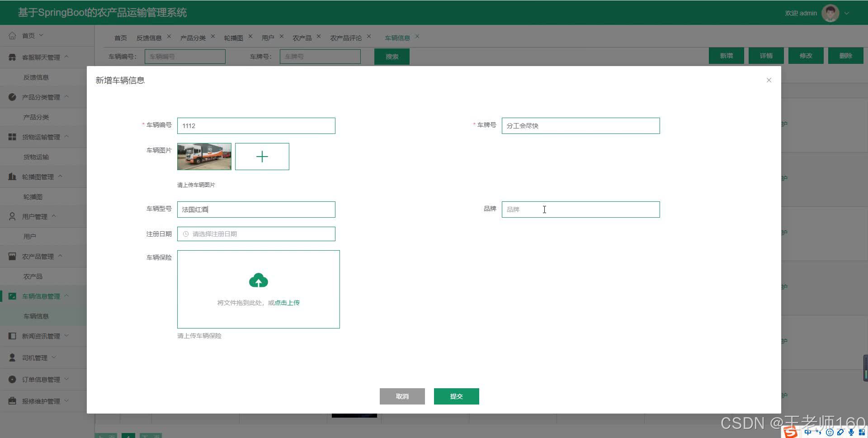Open the 货物运输 sidebar item
Screen dimensions: 868x438
36,157
